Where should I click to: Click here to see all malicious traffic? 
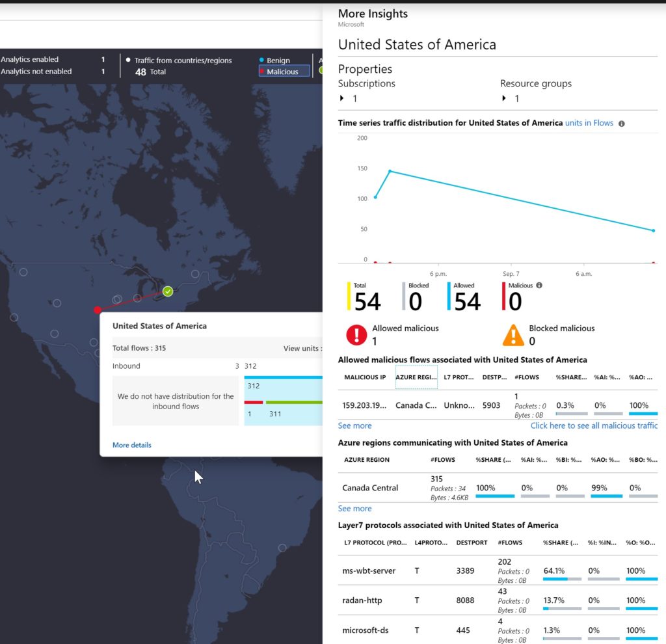[594, 425]
